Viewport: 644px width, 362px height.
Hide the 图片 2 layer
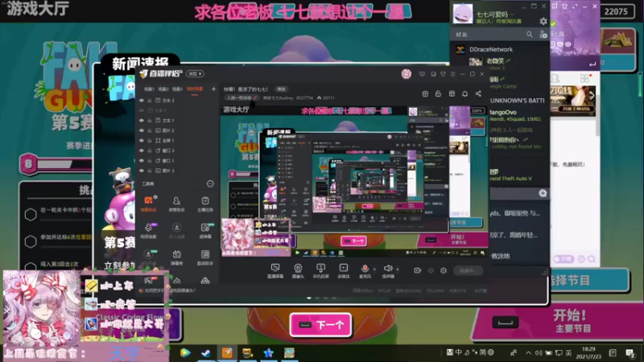point(142,130)
